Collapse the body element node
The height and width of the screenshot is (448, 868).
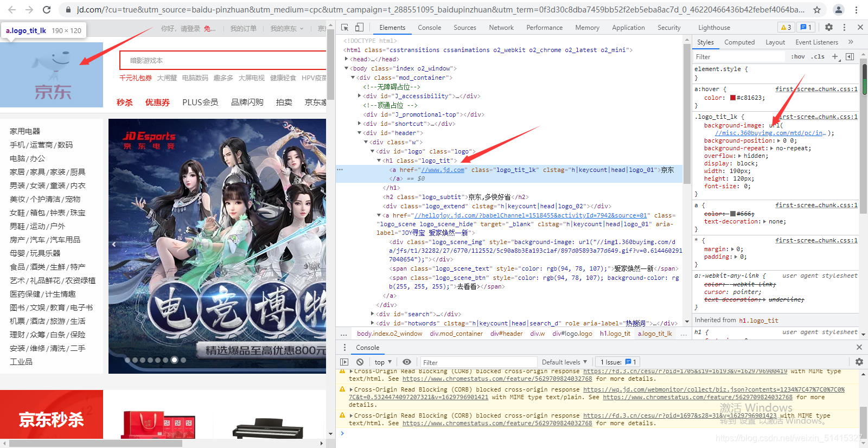[347, 68]
